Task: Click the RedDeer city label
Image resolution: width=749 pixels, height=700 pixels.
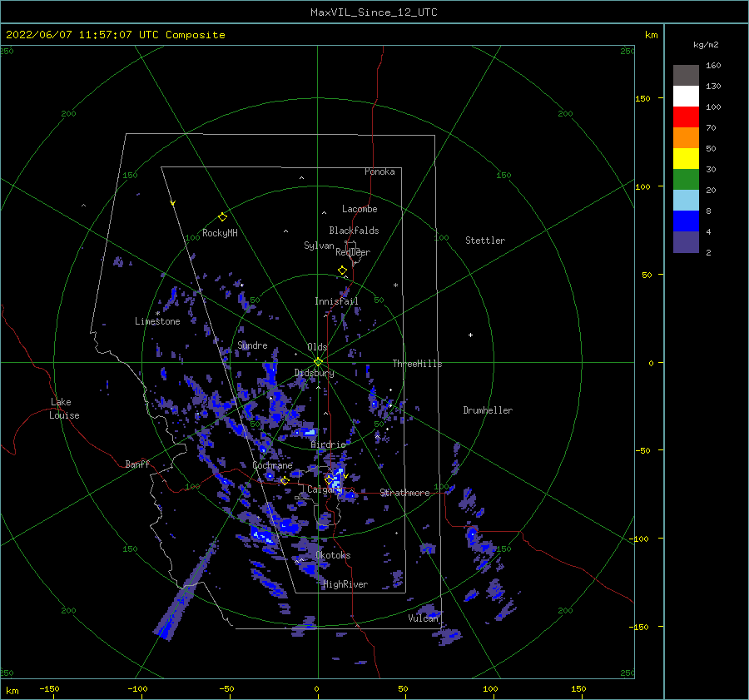Action: click(x=353, y=252)
